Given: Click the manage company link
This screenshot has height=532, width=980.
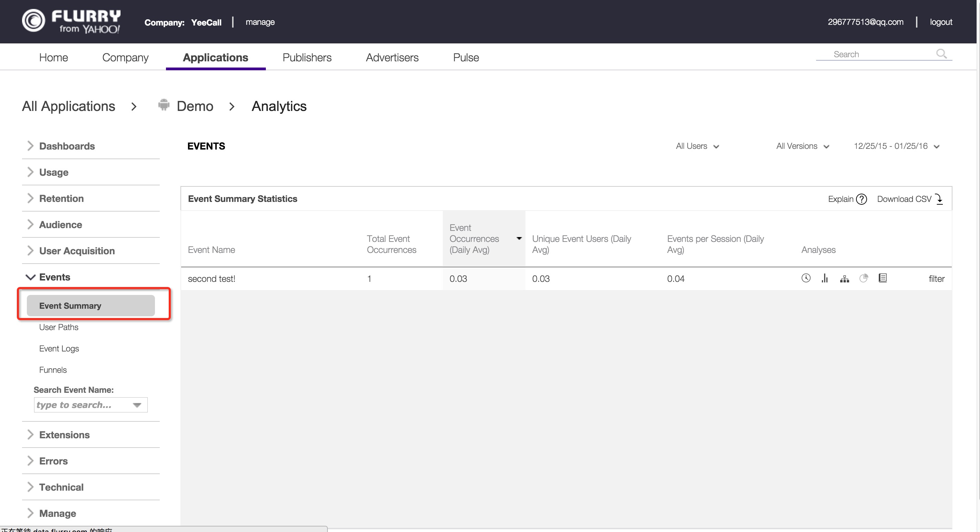Looking at the screenshot, I should click(x=260, y=22).
